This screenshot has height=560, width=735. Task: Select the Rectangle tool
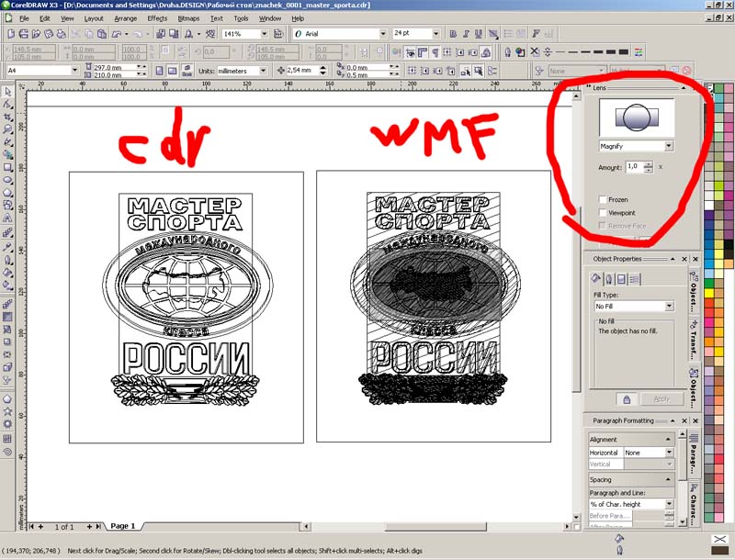pyautogui.click(x=7, y=167)
